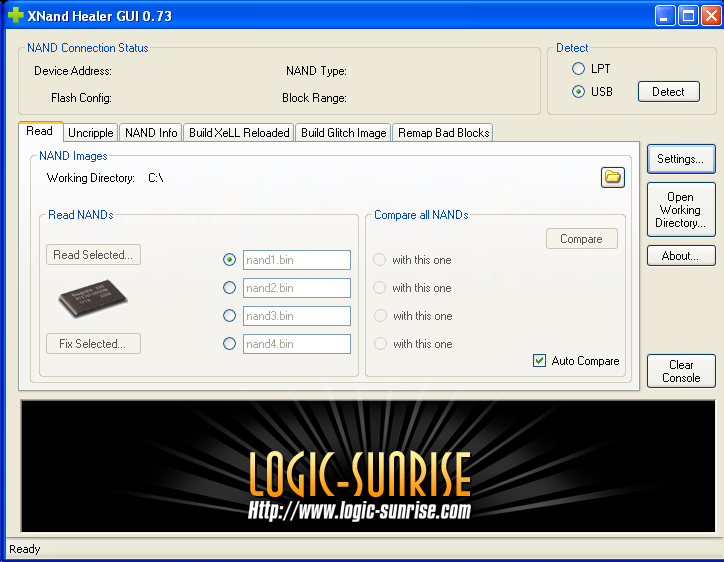
Task: Click the nand4.bin filename field
Action: coord(296,344)
